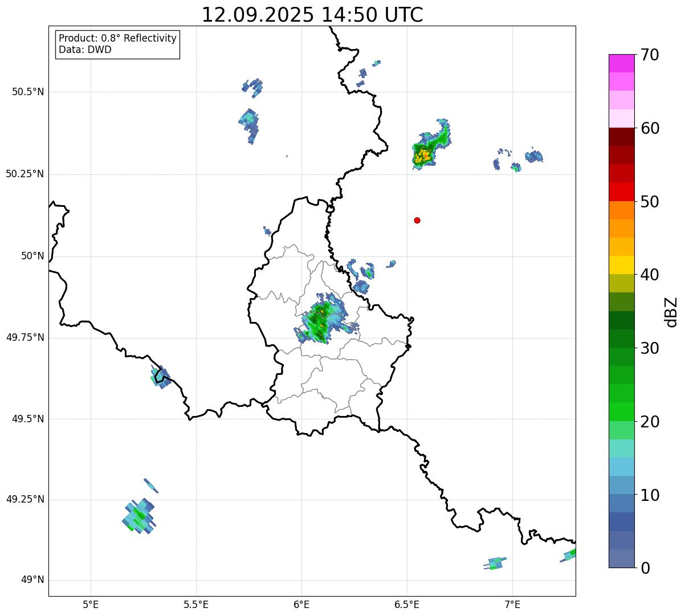
Task: Click the "5.5°E" longitude label
Action: (196, 604)
